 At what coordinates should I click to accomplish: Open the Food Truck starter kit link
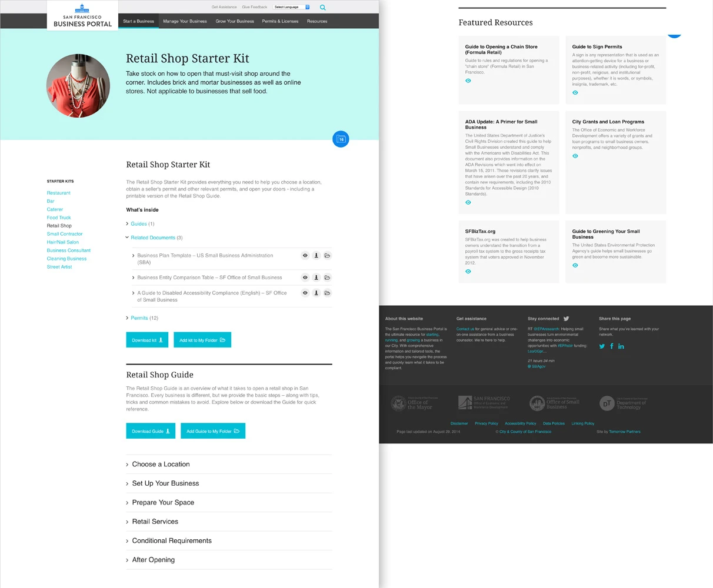point(59,218)
